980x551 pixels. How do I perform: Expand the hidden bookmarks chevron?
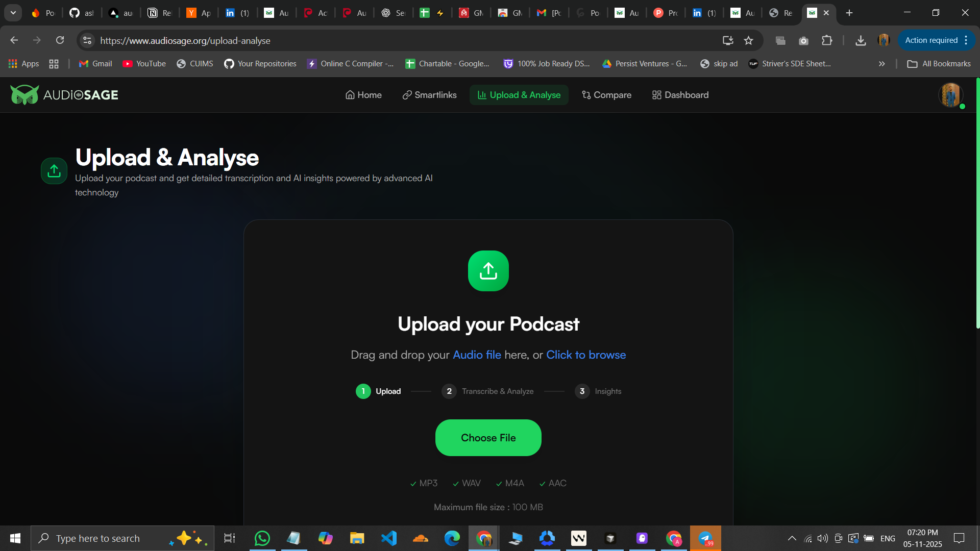pyautogui.click(x=881, y=64)
